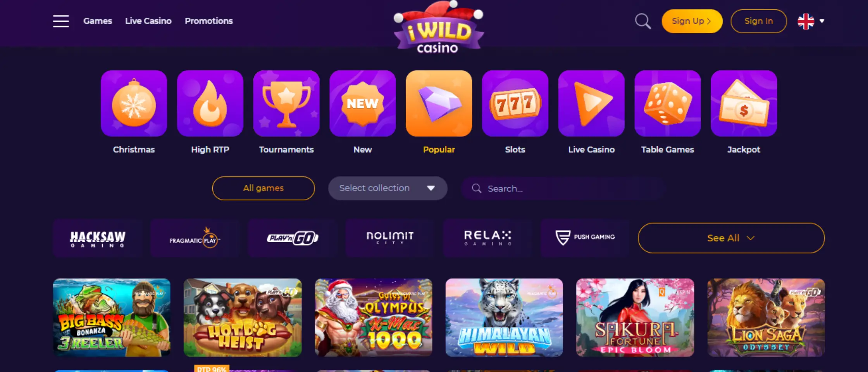The width and height of the screenshot is (868, 372).
Task: Select the Jackpot money icon
Action: point(744,103)
